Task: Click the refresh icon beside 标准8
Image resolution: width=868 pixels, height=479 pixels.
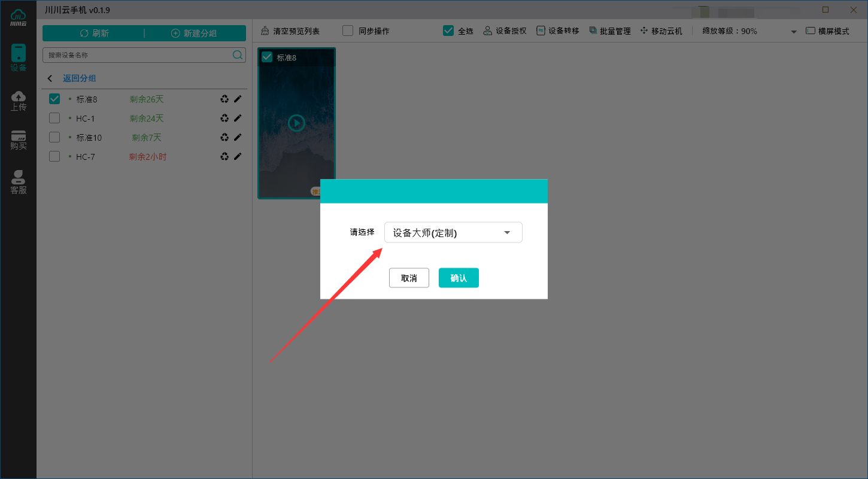Action: point(224,98)
